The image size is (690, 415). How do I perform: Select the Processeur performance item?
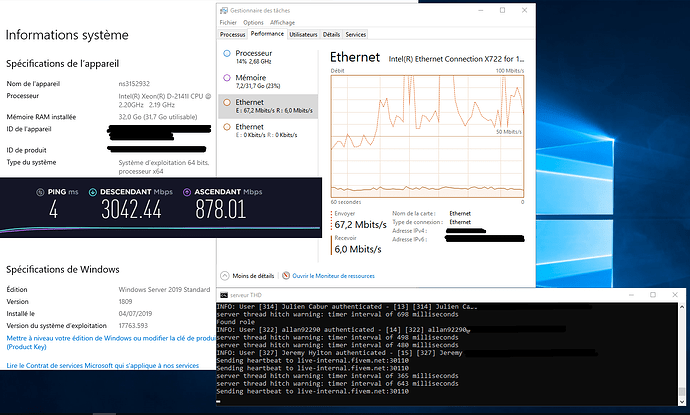[x=268, y=57]
